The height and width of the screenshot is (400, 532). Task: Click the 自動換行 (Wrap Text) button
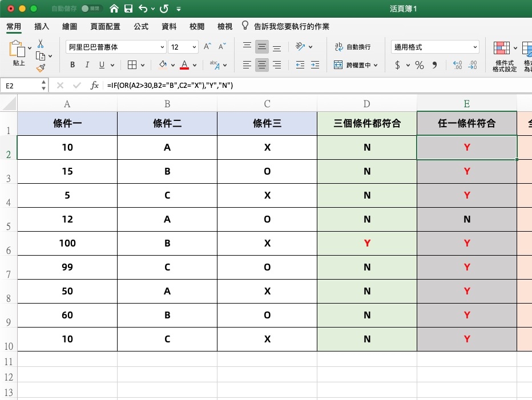353,47
